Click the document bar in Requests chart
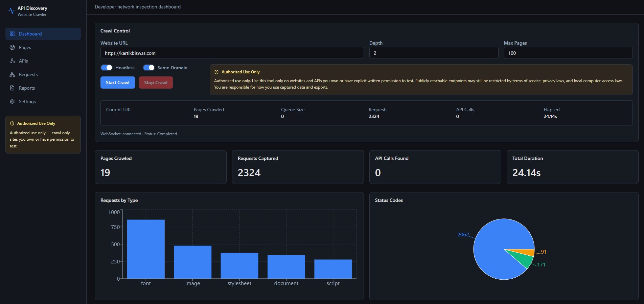644x304 pixels. pos(286,267)
